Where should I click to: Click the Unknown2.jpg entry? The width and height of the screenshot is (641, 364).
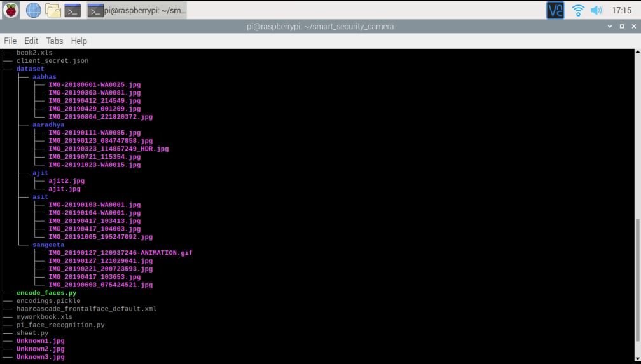(x=41, y=349)
